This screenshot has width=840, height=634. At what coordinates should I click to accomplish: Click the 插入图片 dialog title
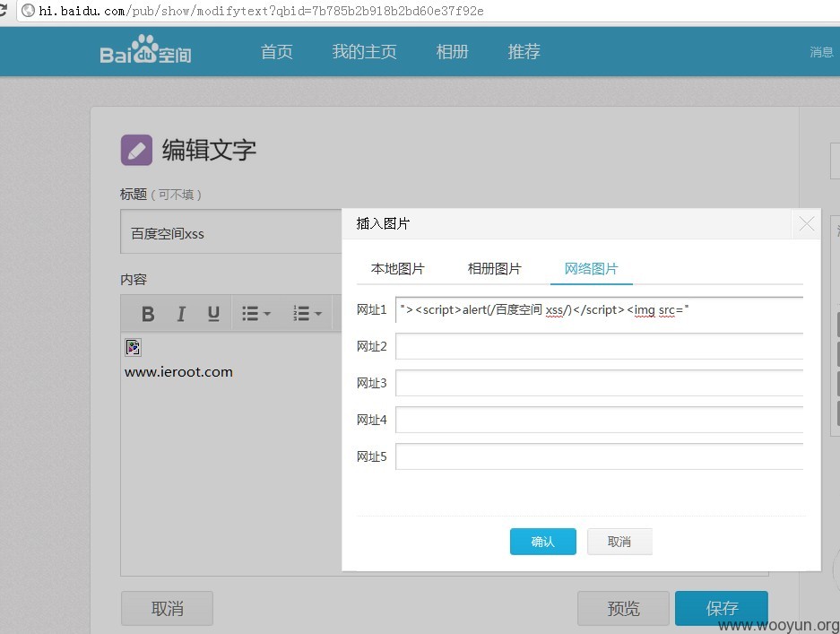pos(383,223)
